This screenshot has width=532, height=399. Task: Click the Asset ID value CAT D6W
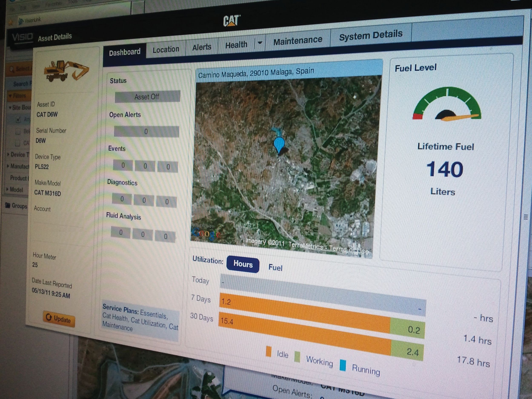pyautogui.click(x=47, y=114)
